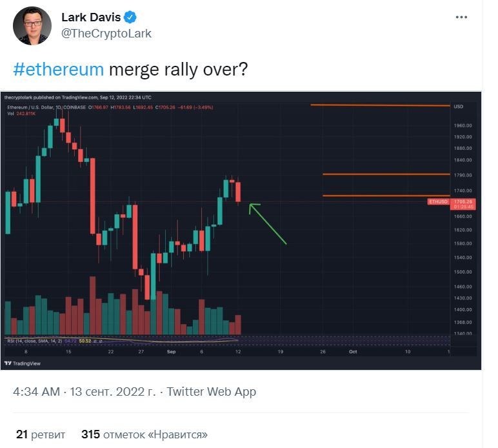Click the Sep label on the time axis

click(x=172, y=352)
